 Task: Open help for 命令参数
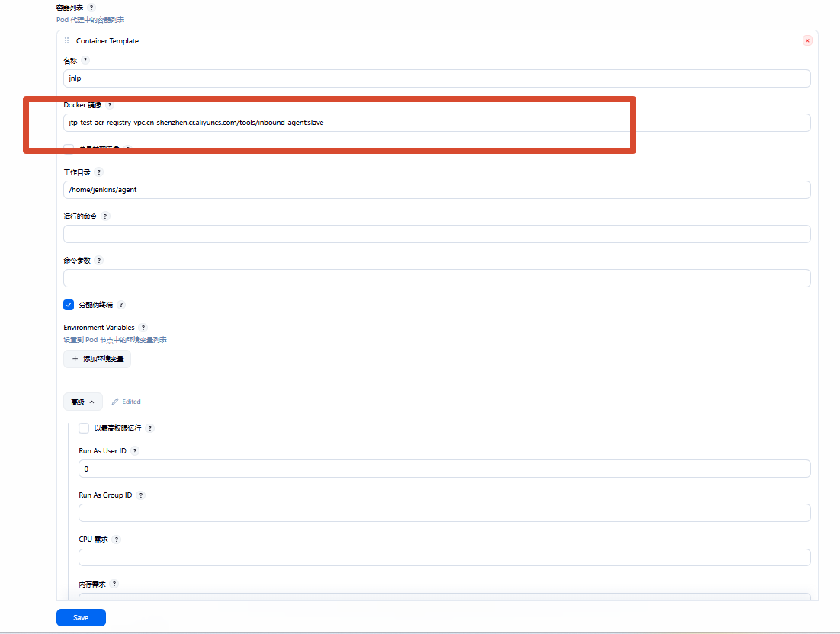[x=99, y=261]
